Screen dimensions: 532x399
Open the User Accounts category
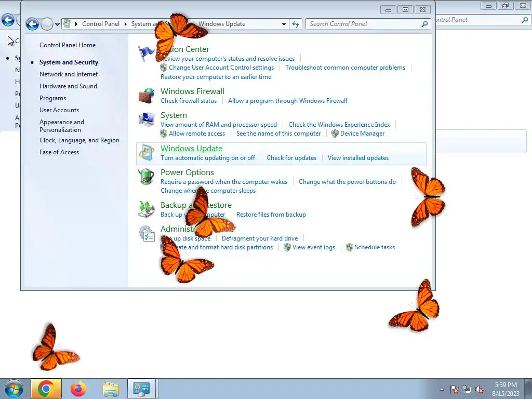[59, 110]
